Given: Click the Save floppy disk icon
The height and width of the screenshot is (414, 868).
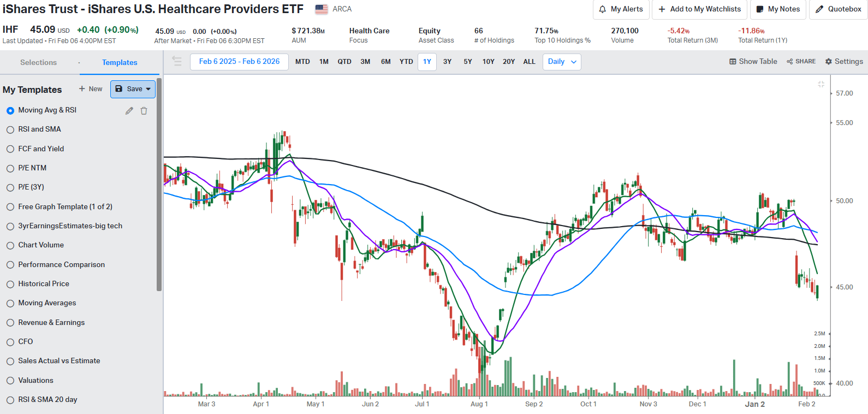Looking at the screenshot, I should (119, 89).
